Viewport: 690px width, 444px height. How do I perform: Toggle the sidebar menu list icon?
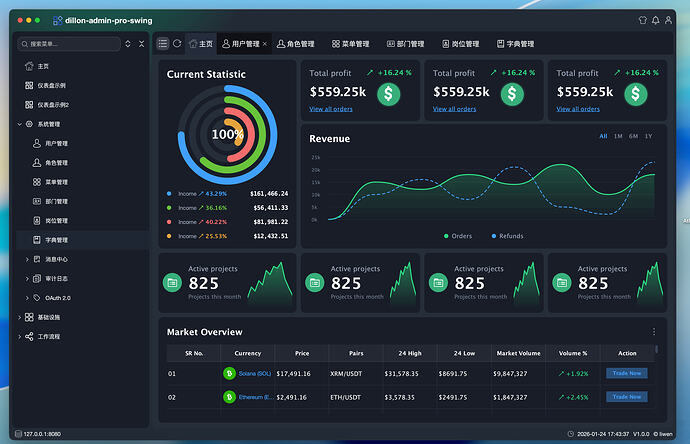163,44
